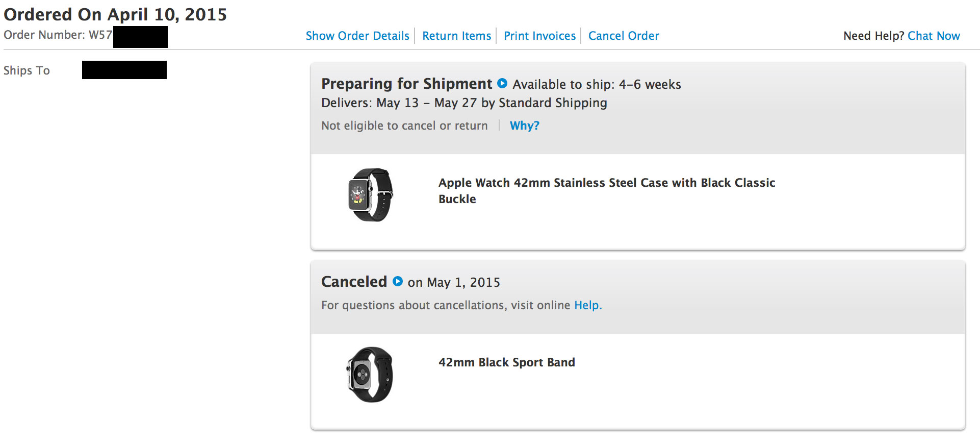
Task: Click the Ships To label
Action: [27, 70]
